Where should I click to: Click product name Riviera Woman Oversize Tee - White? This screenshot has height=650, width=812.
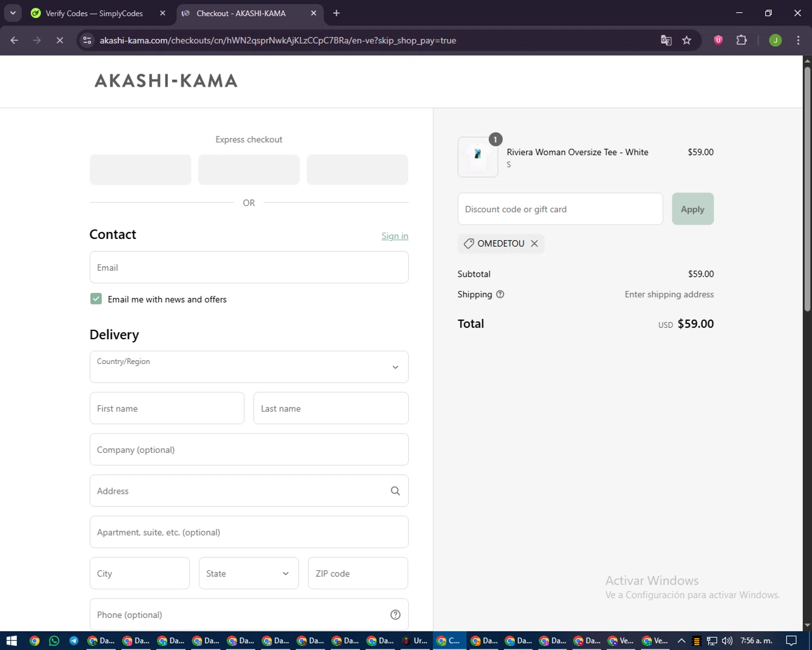[x=578, y=152]
